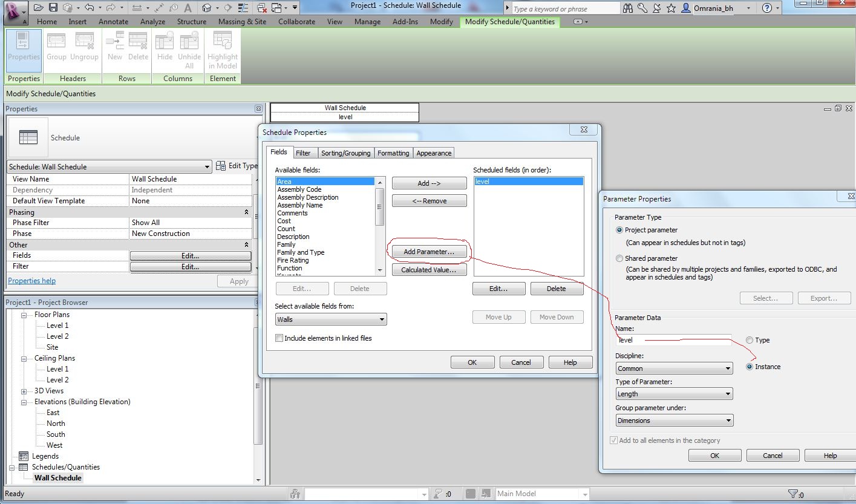This screenshot has width=856, height=504.
Task: Enable Include elements in linked files checkbox
Action: point(279,338)
